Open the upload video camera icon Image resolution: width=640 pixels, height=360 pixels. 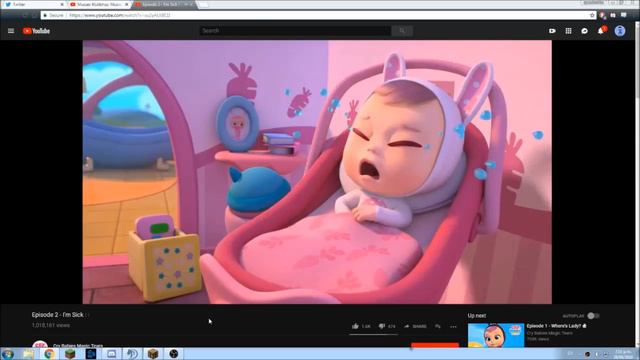[x=552, y=31]
